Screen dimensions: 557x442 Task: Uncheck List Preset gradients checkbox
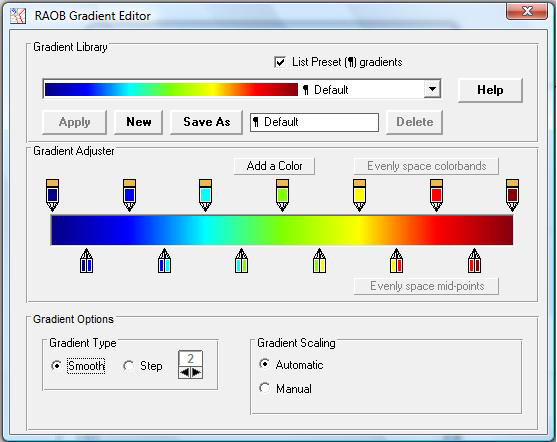280,62
